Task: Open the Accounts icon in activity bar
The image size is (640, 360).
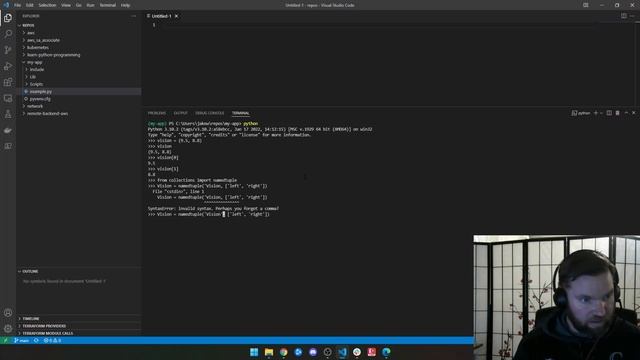Action: [x=8, y=313]
